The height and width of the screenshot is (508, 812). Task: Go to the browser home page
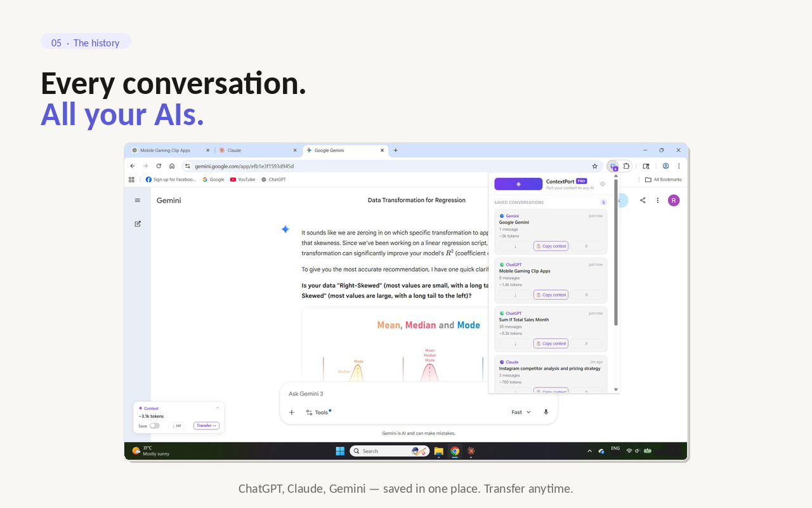point(172,166)
